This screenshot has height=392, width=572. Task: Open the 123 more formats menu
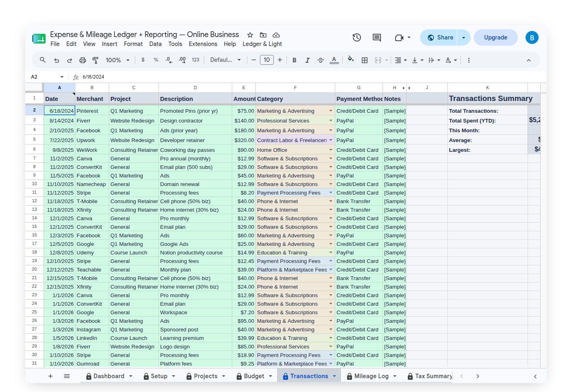coord(196,60)
